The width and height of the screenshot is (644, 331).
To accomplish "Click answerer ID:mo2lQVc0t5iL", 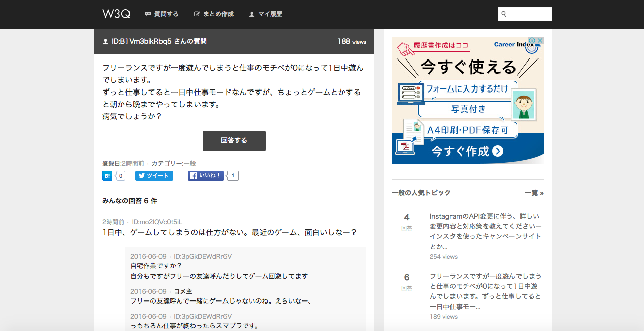I will pyautogui.click(x=157, y=222).
